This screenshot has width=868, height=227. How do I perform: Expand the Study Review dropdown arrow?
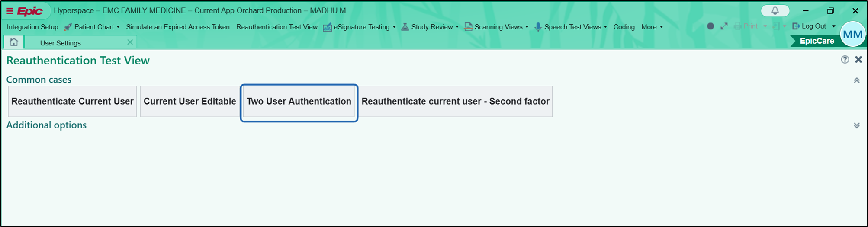(x=457, y=27)
